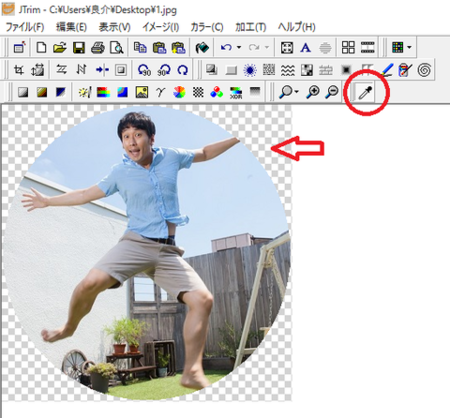450x418 pixels.
Task: Expand the undo history dropdown arrow
Action: (x=239, y=48)
